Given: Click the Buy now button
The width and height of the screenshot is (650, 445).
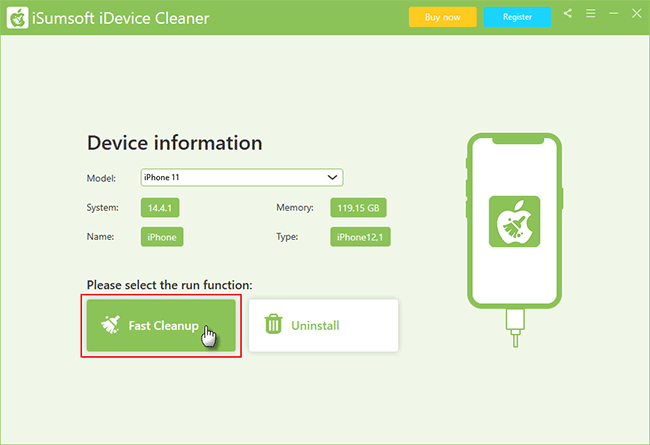Looking at the screenshot, I should pyautogui.click(x=442, y=17).
